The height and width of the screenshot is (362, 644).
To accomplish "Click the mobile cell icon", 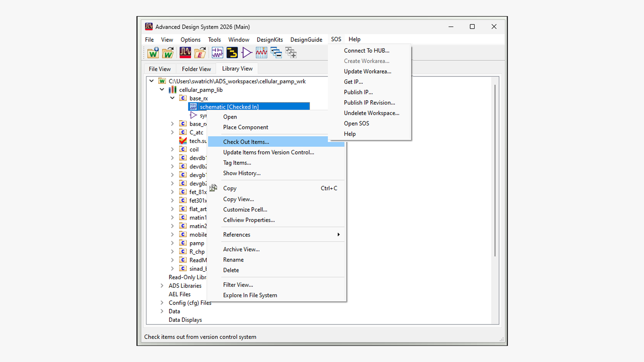I will click(183, 234).
